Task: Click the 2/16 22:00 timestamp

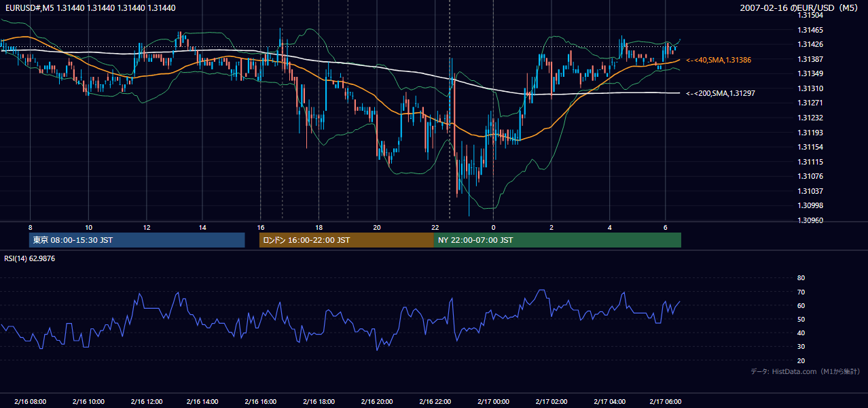Action: (435, 401)
